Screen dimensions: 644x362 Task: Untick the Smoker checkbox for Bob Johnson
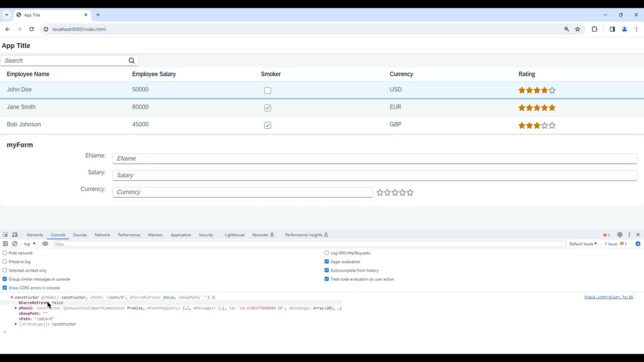click(x=268, y=126)
